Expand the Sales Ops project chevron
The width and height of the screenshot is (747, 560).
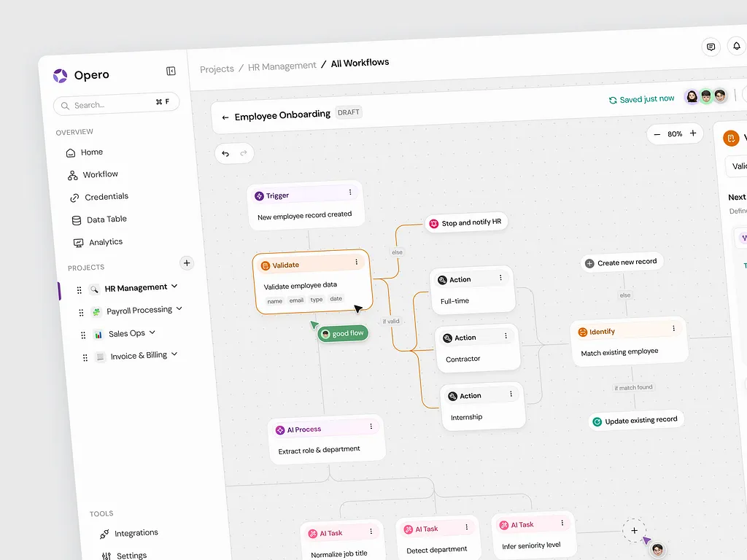tap(152, 332)
